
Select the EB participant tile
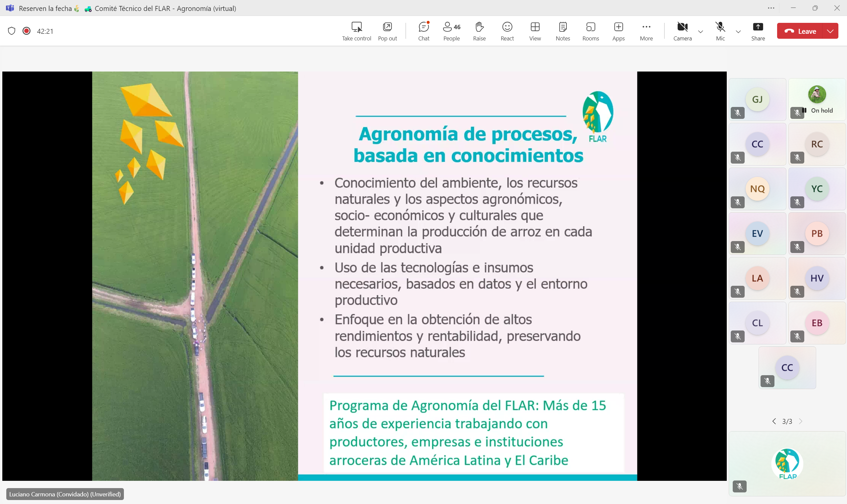pyautogui.click(x=817, y=323)
